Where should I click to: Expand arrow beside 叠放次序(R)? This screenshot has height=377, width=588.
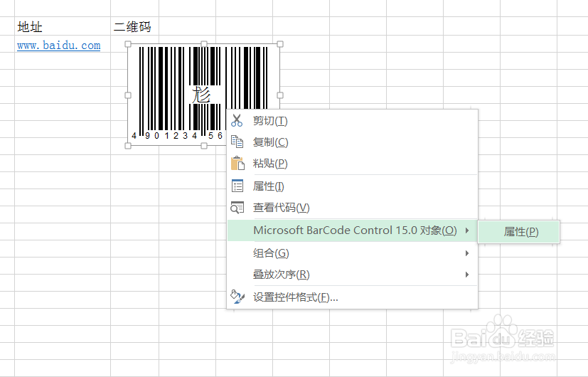click(x=467, y=275)
